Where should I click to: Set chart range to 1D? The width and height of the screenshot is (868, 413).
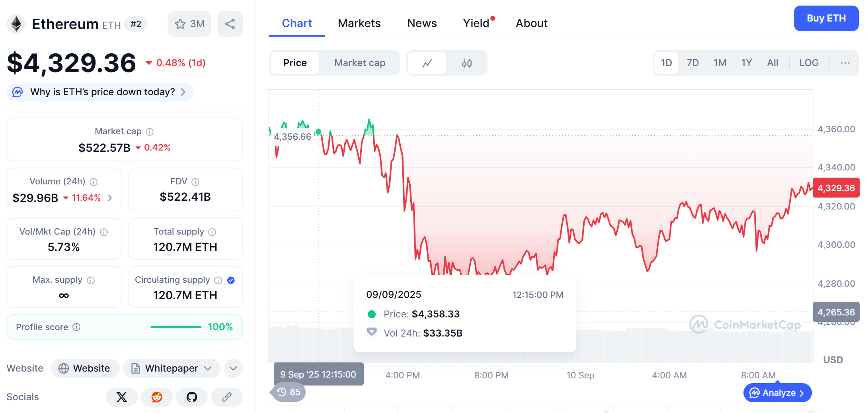(x=666, y=63)
